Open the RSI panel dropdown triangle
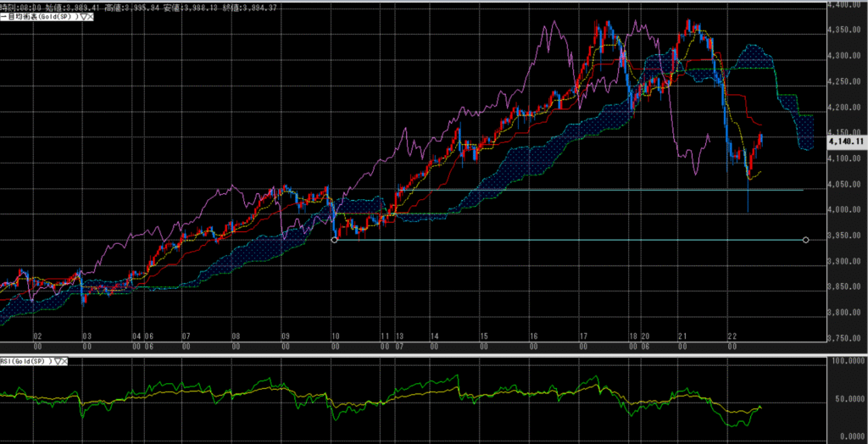868x444 pixels. click(57, 361)
